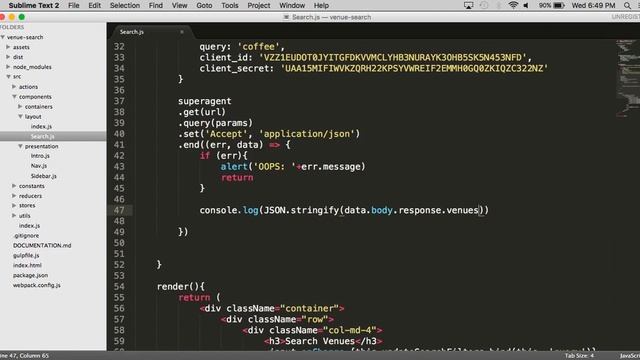
Task: Click Line 47, Column 65 status text
Action: click(x=24, y=356)
